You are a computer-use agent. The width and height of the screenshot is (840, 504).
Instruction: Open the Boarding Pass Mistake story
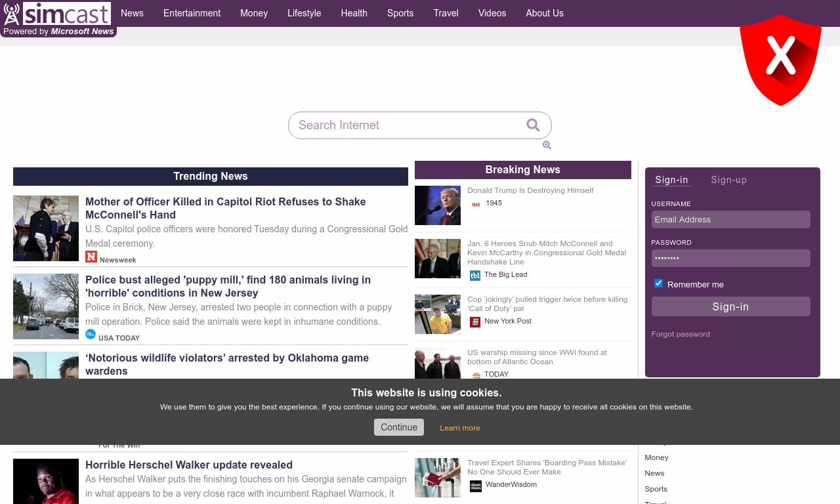(547, 467)
